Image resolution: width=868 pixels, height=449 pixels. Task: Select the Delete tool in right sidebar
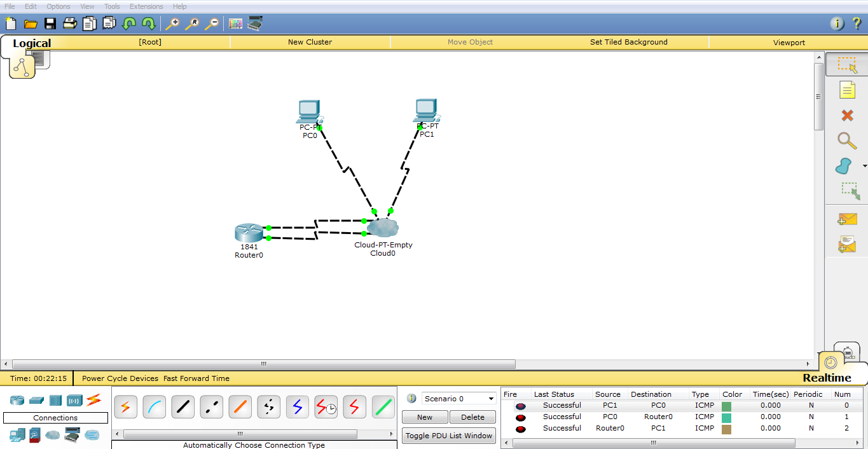click(846, 115)
